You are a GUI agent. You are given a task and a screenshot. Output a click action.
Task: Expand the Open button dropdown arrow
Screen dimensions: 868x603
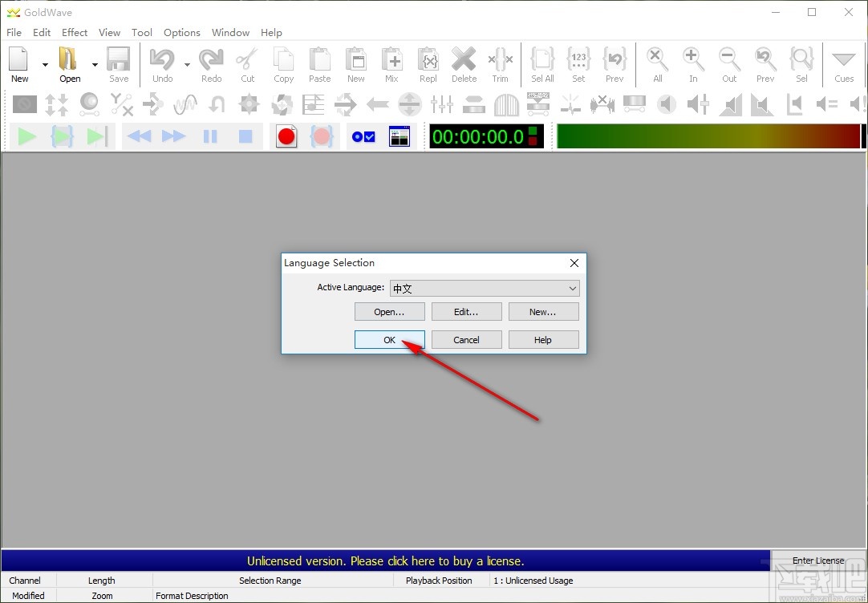(x=95, y=65)
